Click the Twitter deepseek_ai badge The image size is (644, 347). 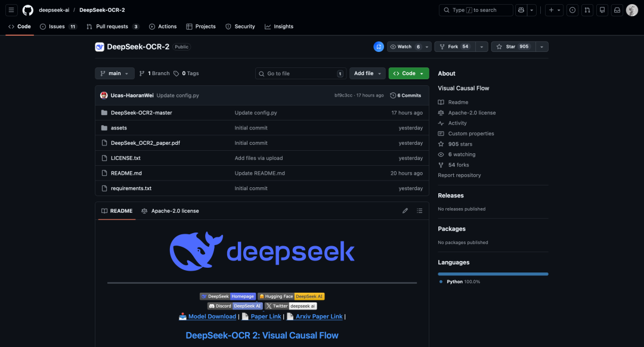click(x=290, y=306)
